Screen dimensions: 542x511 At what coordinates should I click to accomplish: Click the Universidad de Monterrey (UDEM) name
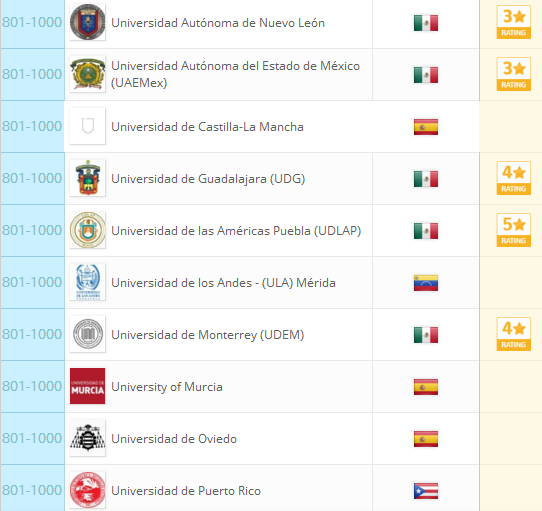pyautogui.click(x=207, y=335)
